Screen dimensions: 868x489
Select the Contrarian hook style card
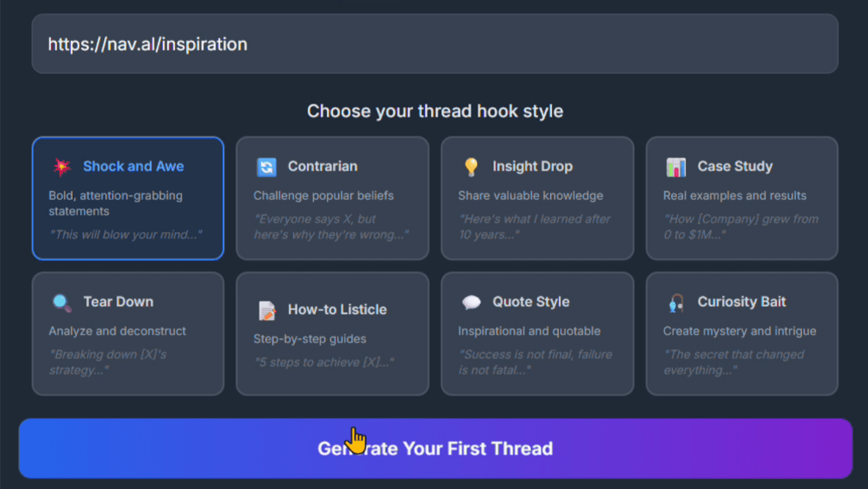point(333,198)
